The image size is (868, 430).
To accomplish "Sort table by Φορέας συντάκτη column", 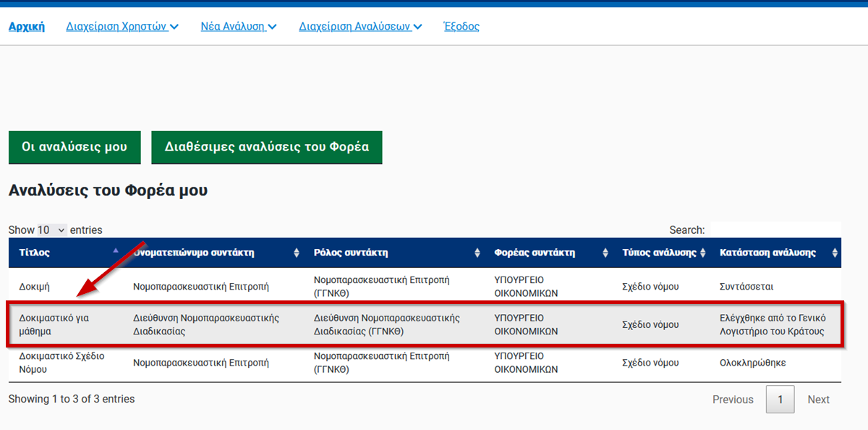I will click(x=550, y=253).
